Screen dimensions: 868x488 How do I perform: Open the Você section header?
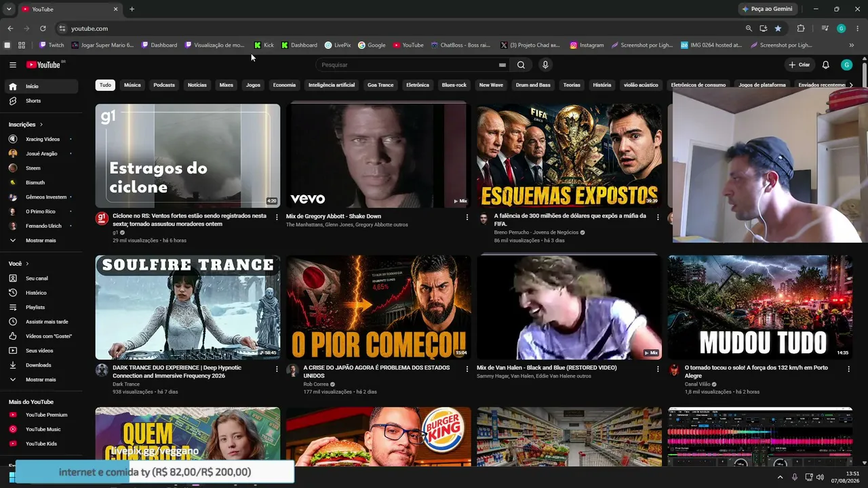pyautogui.click(x=19, y=264)
